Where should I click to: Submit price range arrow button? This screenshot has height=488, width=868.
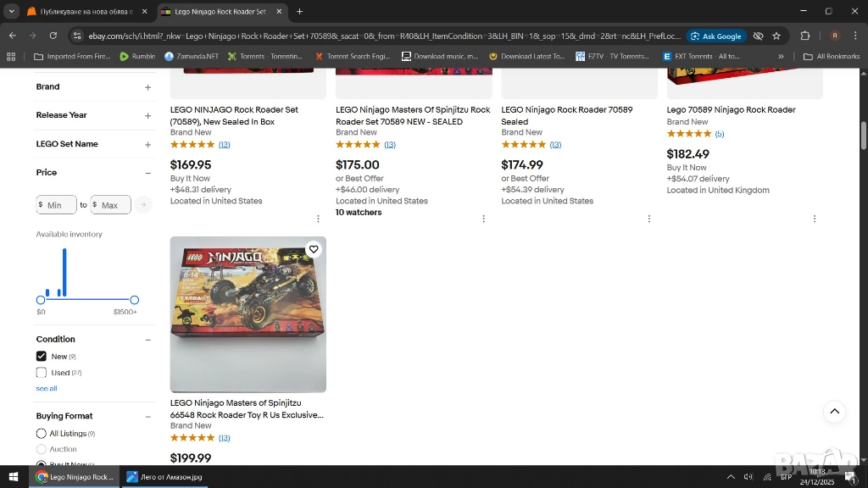pos(143,205)
